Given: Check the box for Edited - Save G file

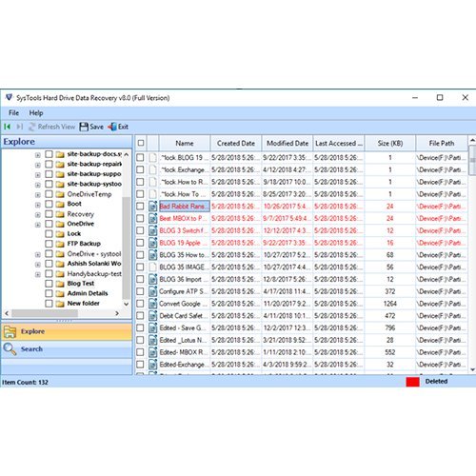Looking at the screenshot, I should (140, 327).
